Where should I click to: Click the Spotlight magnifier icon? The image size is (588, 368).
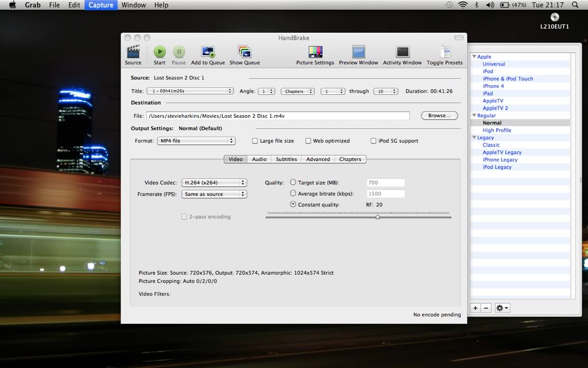pos(575,5)
